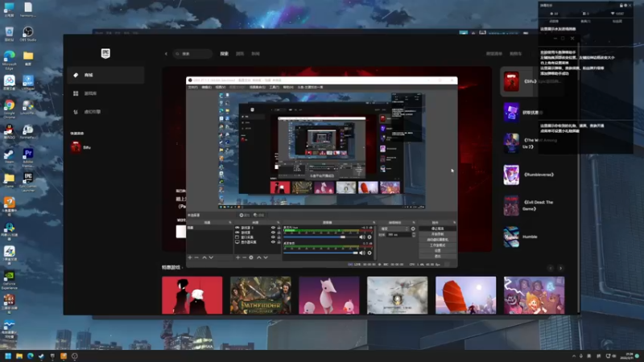Switch to the 新闻 tab in Epic store

tap(255, 54)
